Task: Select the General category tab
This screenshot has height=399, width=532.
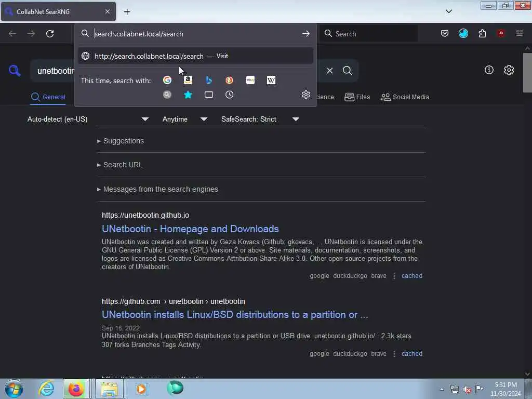Action: 48,97
